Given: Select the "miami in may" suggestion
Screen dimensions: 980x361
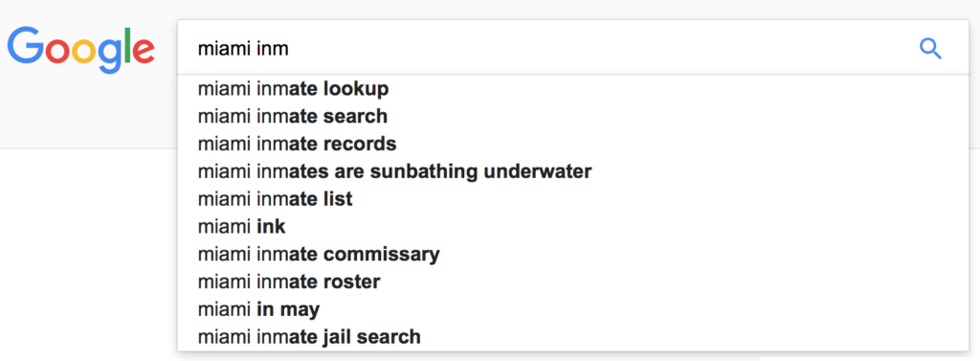Looking at the screenshot, I should click(x=573, y=309).
